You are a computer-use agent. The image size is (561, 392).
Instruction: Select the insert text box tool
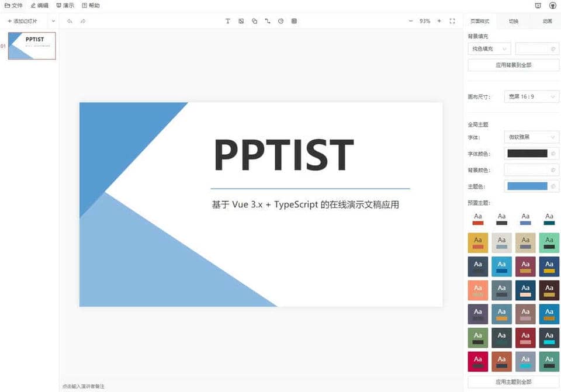click(x=228, y=21)
